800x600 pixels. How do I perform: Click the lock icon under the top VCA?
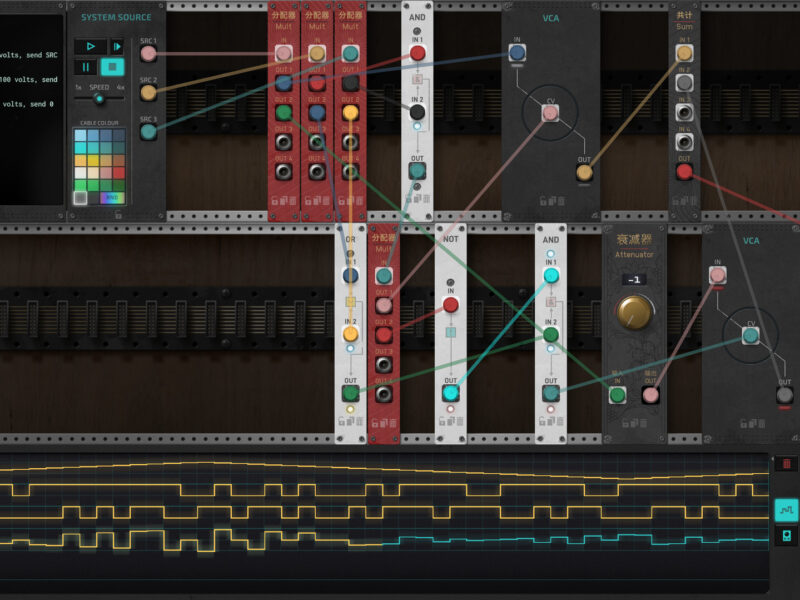[x=544, y=200]
